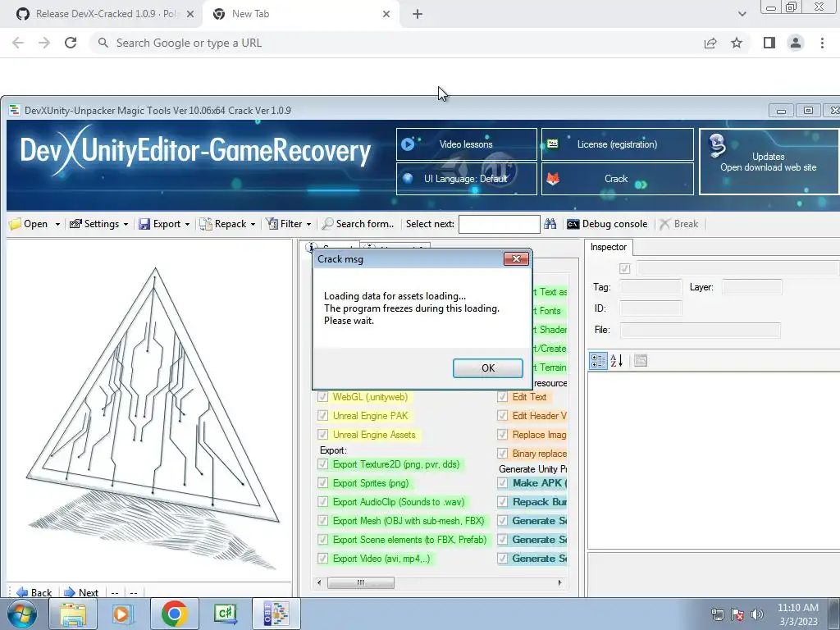Click the horizontal scrollbar thumb in options list
Screen dimensions: 840x630
[361, 582]
